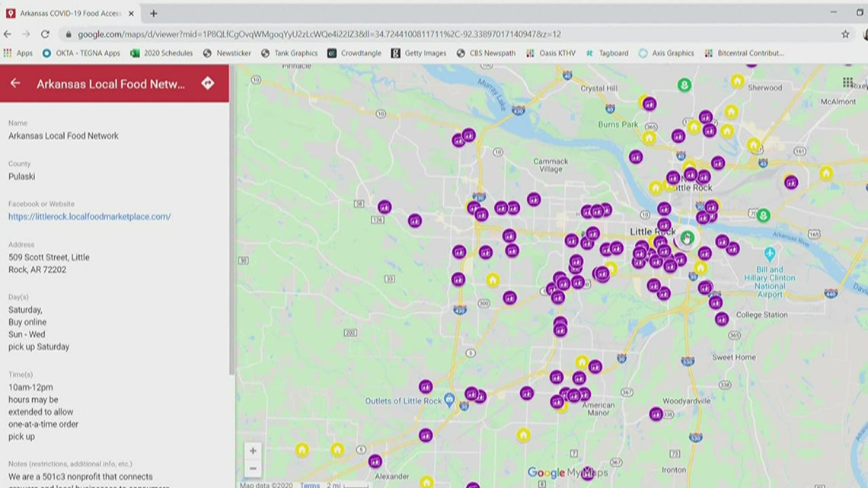The width and height of the screenshot is (868, 488).
Task: Click the Google My Maps logo
Action: (567, 473)
